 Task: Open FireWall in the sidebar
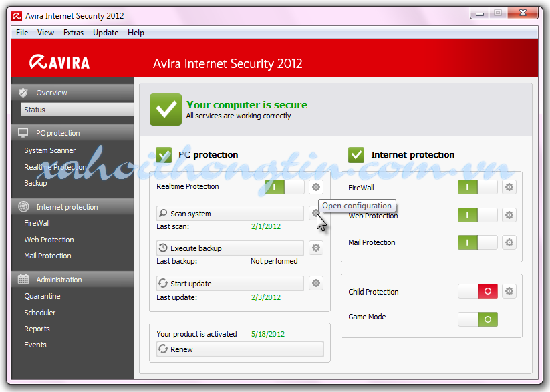(37, 222)
